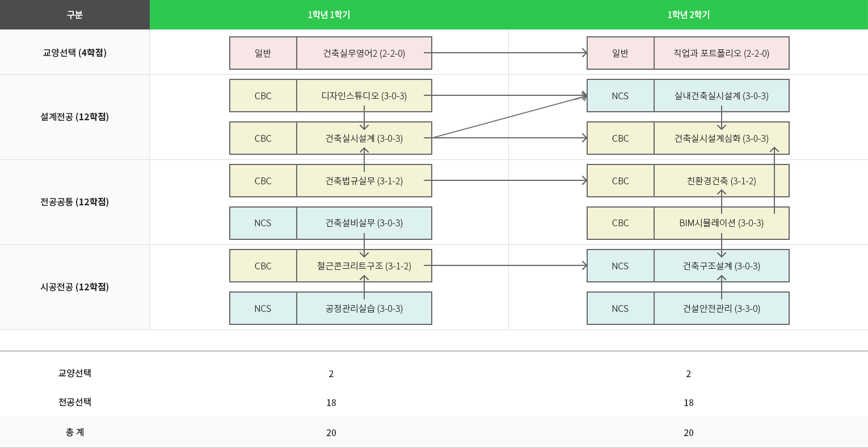Select the 건축법규실무 (3-1-2) course box
This screenshot has height=448, width=868.
(x=364, y=181)
